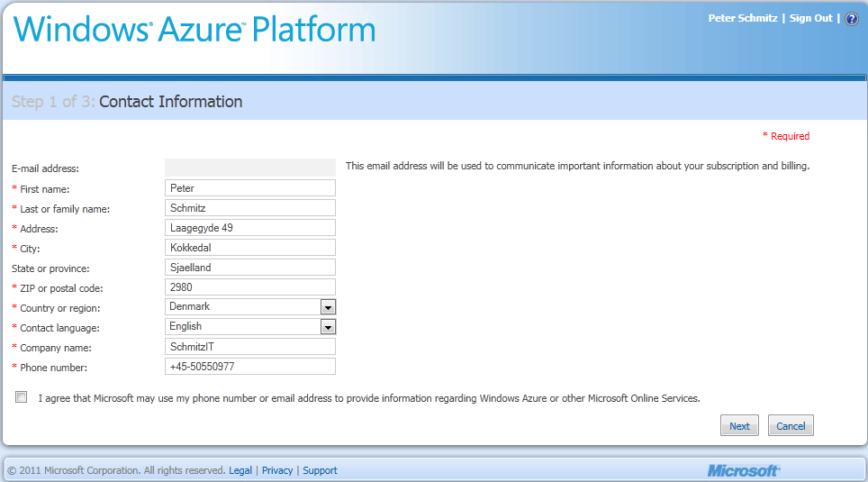Click the 'I agree that Microsoft' consent text

pos(368,398)
